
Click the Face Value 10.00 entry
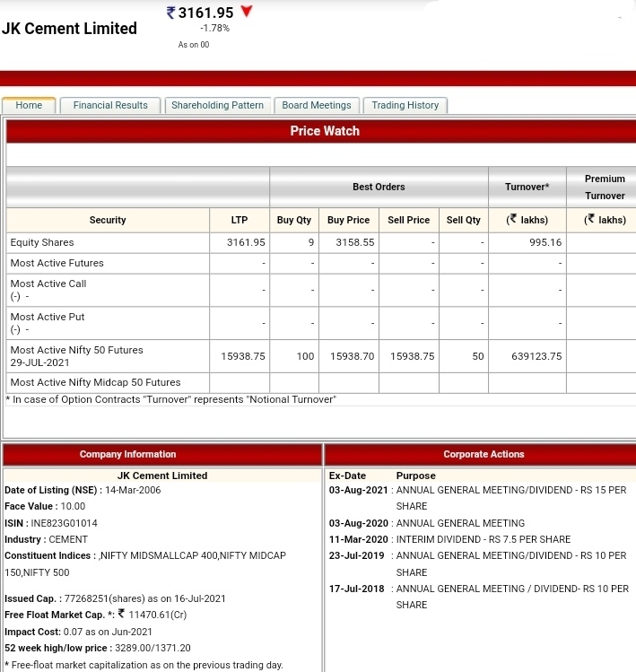click(x=45, y=507)
